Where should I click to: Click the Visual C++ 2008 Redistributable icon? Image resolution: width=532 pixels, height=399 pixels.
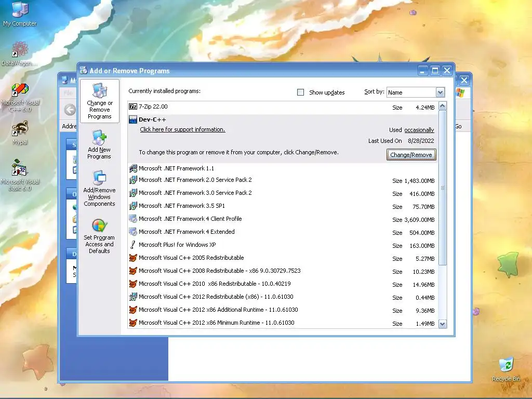tap(133, 271)
